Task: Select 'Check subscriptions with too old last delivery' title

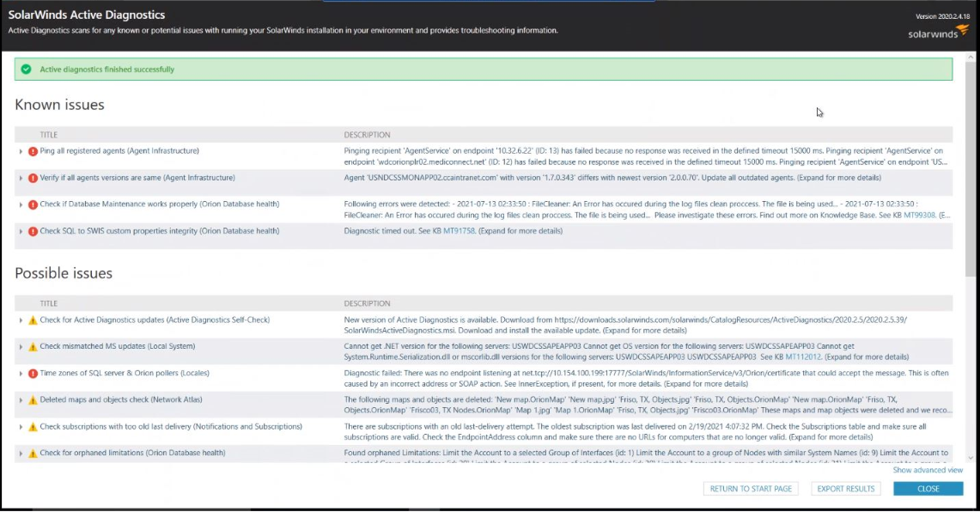Action: click(171, 426)
